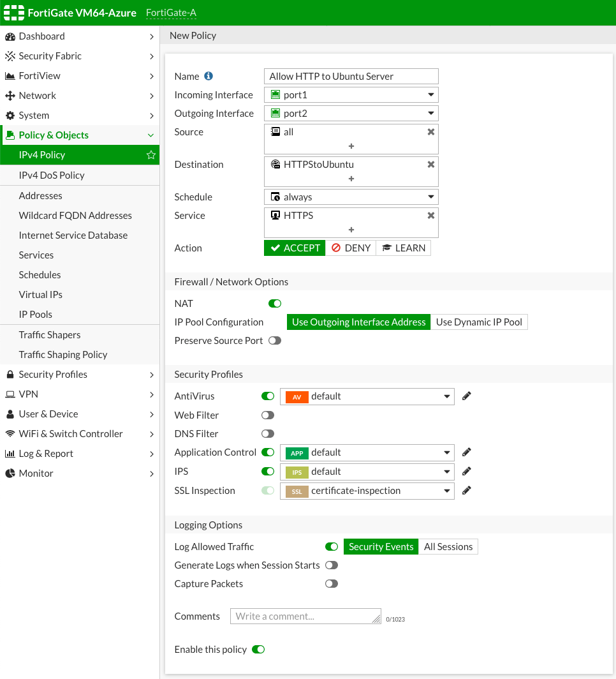Viewport: 616px width, 679px height.
Task: Enable the DNS Filter toggle
Action: click(x=268, y=434)
